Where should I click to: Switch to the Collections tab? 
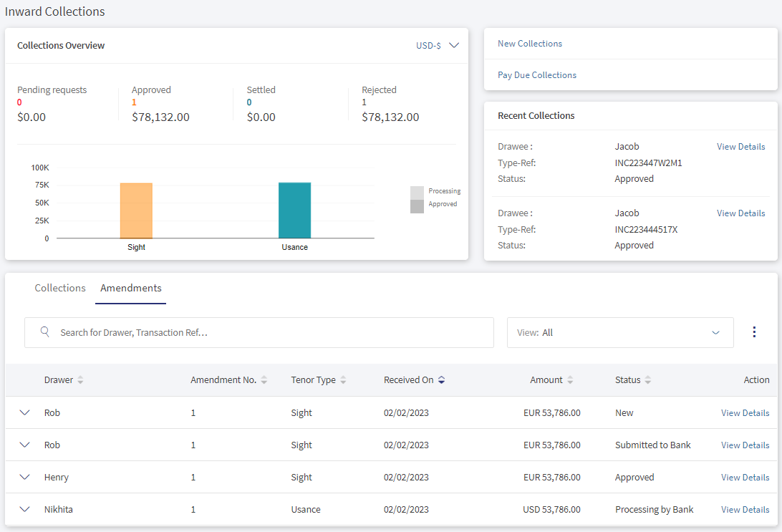[x=60, y=288]
